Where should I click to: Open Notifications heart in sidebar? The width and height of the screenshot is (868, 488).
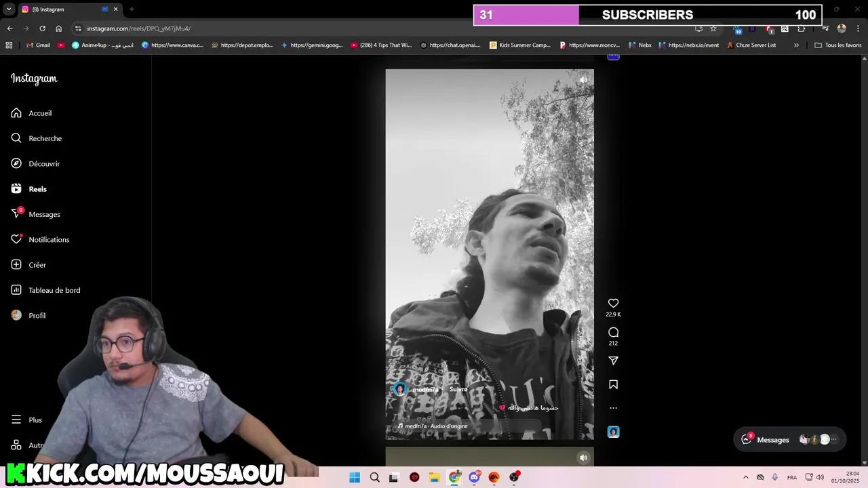click(49, 239)
